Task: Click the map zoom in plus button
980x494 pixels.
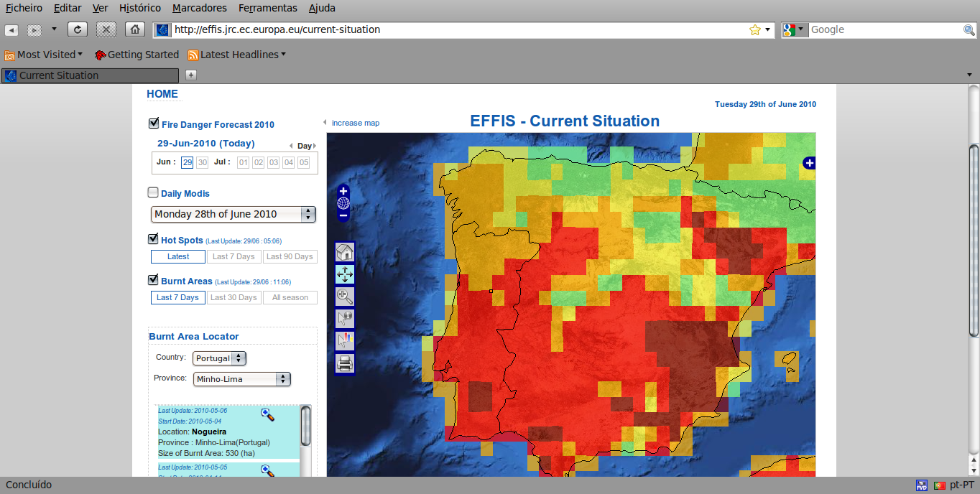Action: tap(343, 191)
